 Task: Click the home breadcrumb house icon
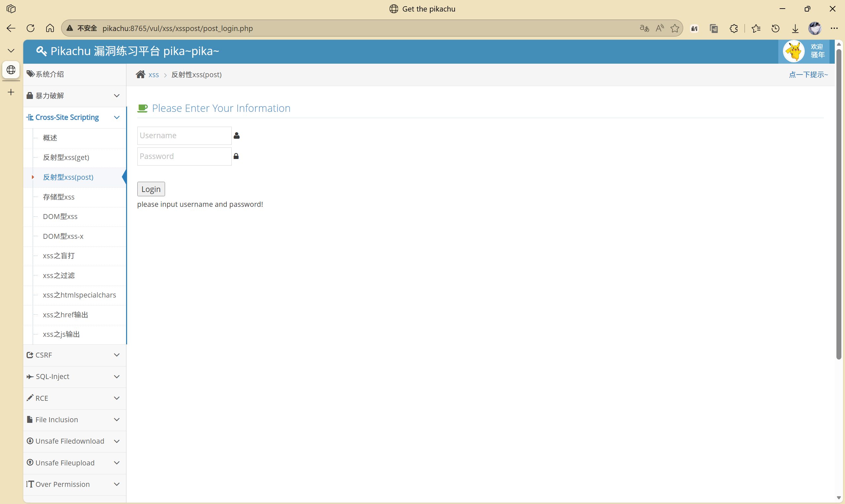[140, 74]
